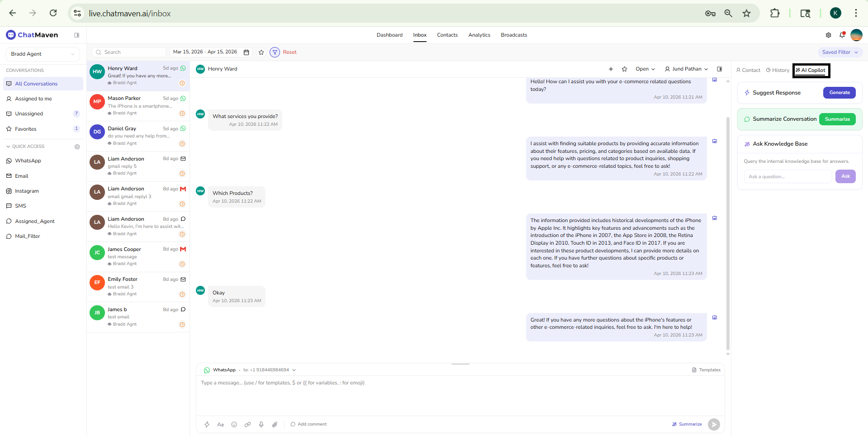Click the chat messages vertical scrollbar
This screenshot has width=868, height=436.
click(728, 226)
